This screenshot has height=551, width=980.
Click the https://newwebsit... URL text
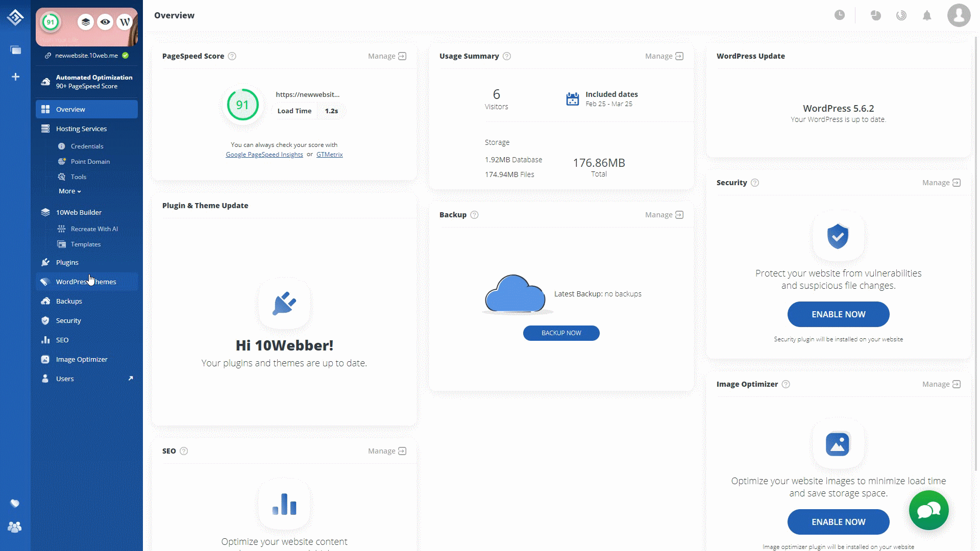pyautogui.click(x=308, y=94)
